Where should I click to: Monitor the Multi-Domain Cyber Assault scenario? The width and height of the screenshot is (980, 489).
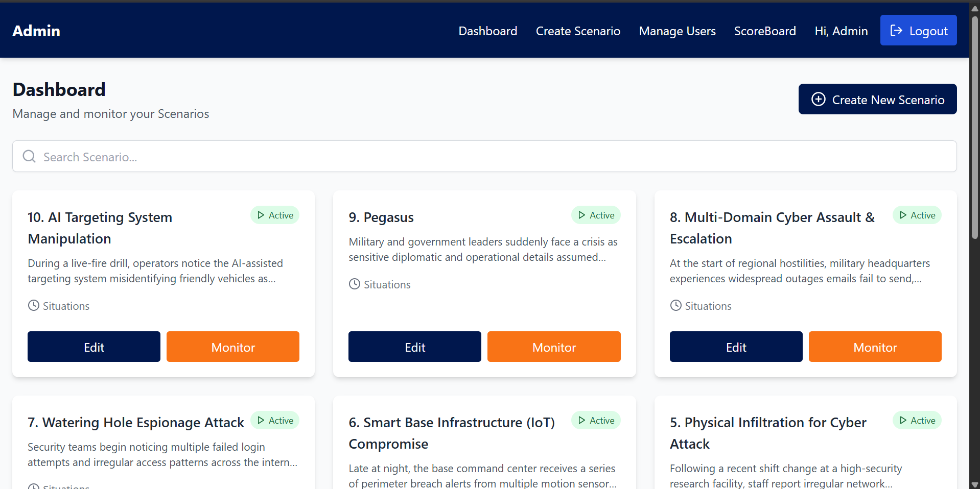pyautogui.click(x=875, y=347)
